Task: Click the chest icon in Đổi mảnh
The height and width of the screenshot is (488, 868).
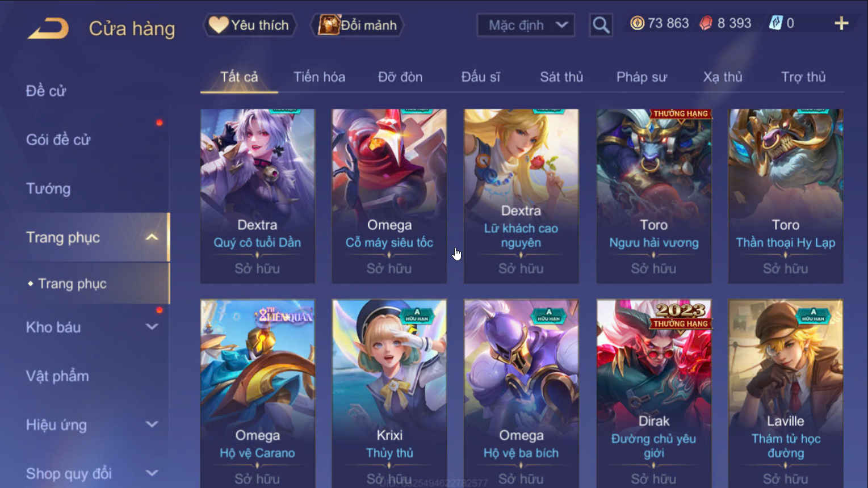Action: click(328, 24)
